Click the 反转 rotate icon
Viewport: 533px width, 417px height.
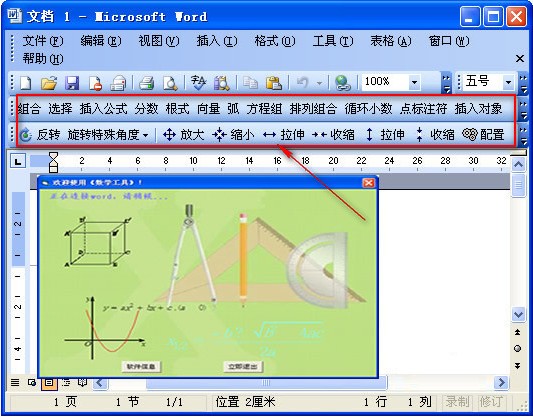26,135
